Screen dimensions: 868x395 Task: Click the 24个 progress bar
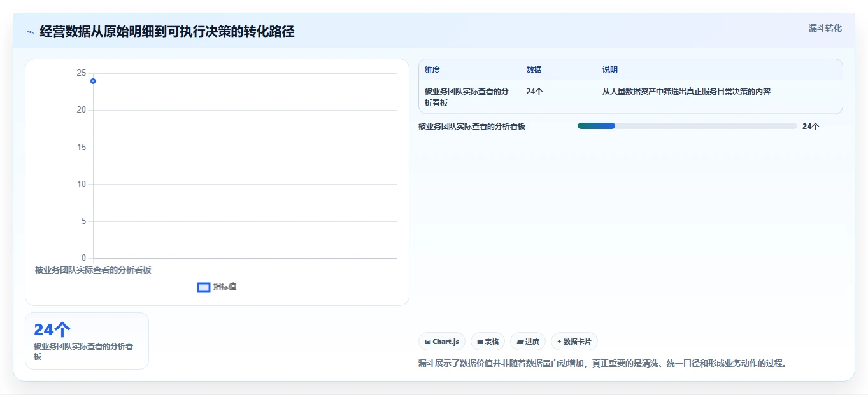[687, 126]
